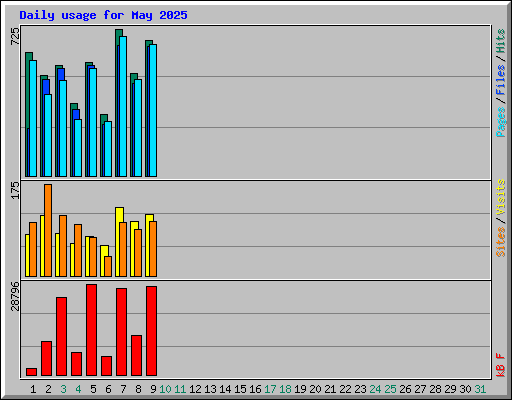Viewport: 512px width, 400px height.
Task: Click the Pages legend label
Action: pos(500,122)
